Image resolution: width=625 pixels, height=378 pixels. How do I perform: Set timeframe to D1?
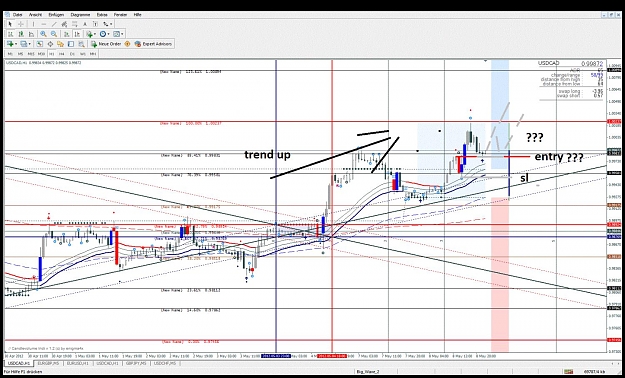(x=72, y=54)
